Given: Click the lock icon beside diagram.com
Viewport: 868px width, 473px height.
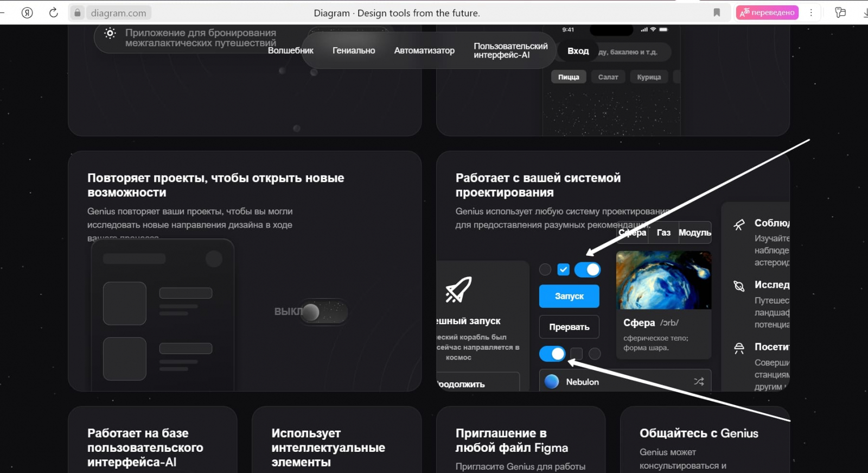Looking at the screenshot, I should (x=78, y=12).
